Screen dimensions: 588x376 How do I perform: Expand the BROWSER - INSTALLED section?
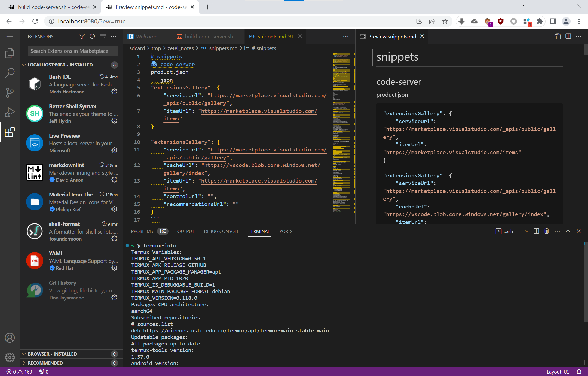point(52,354)
